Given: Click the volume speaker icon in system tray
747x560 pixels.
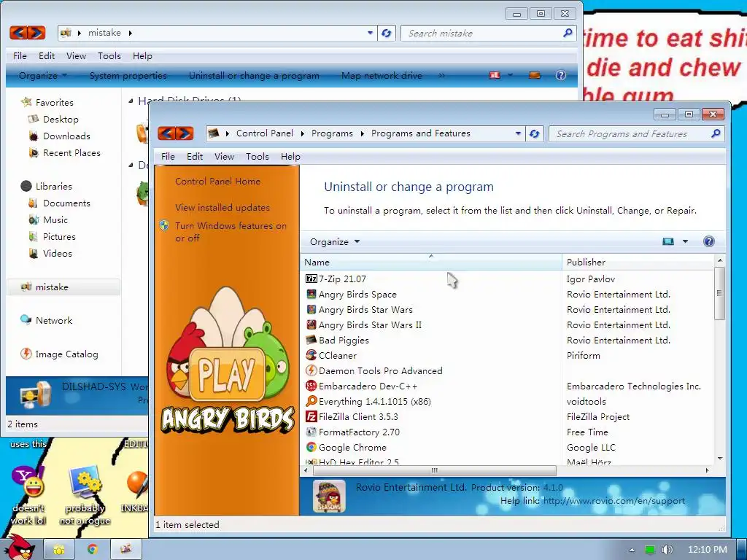Looking at the screenshot, I should coord(667,550).
